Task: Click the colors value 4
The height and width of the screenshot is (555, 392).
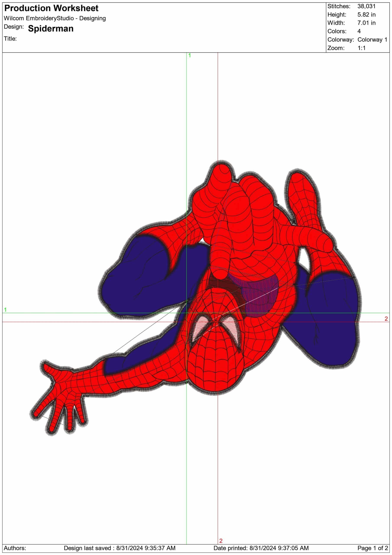Action: tap(359, 31)
